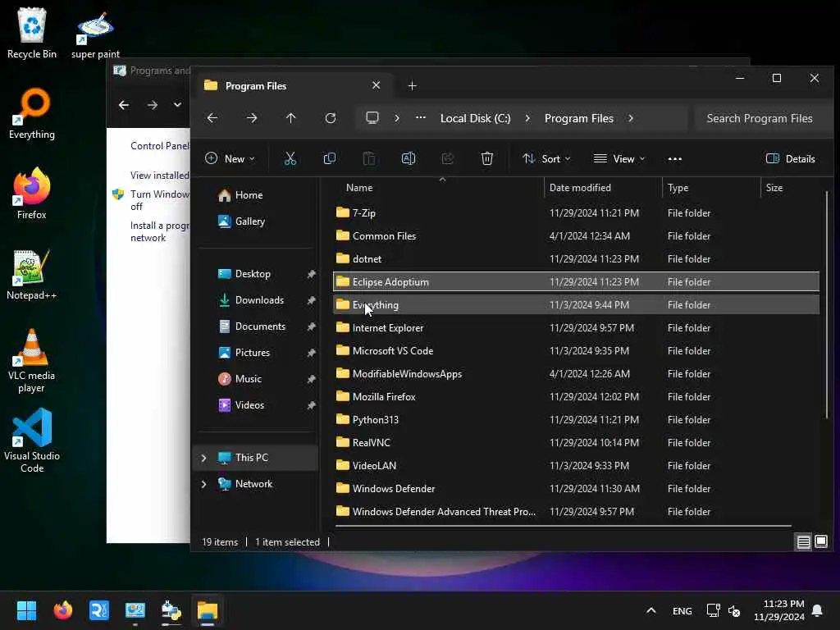This screenshot has width=840, height=630.
Task: Toggle the Details pane button
Action: (790, 158)
